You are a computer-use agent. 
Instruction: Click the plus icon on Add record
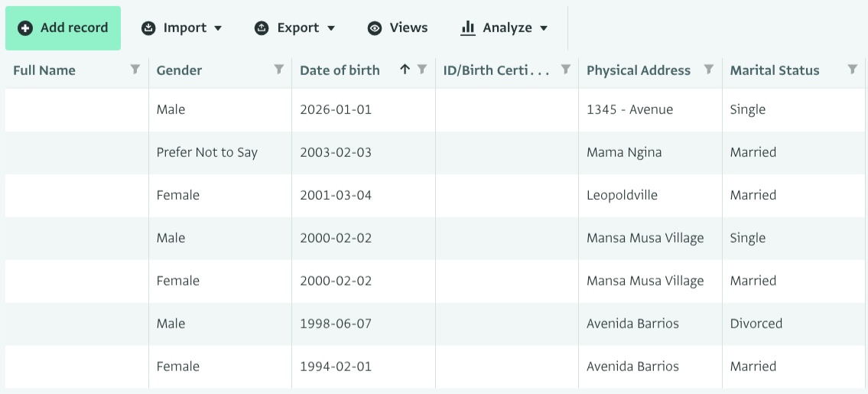click(25, 28)
